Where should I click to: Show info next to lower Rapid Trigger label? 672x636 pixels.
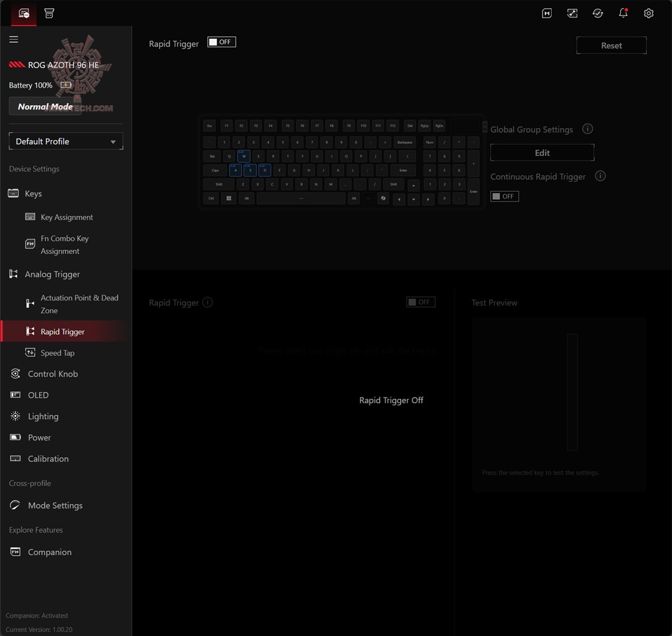click(207, 302)
